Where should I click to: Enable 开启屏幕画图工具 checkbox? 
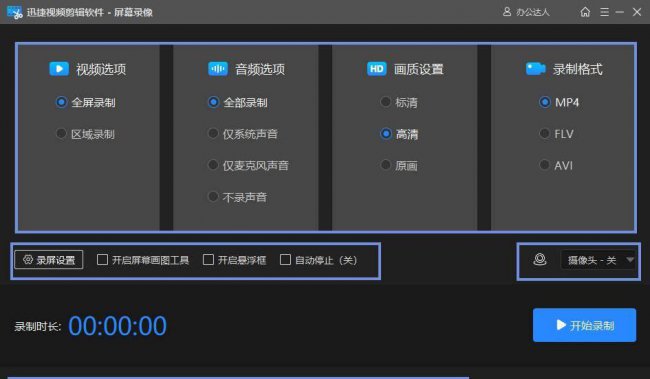(102, 260)
